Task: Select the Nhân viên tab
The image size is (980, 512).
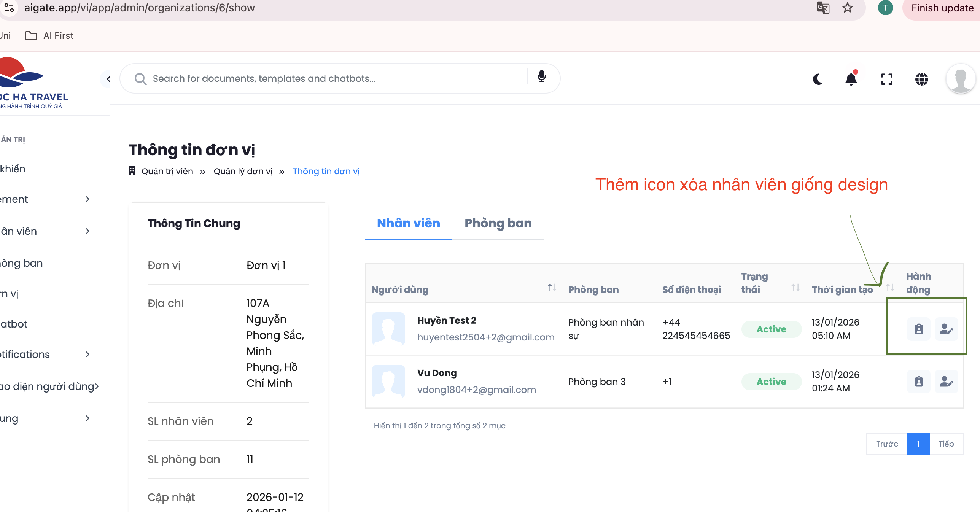Action: click(408, 223)
